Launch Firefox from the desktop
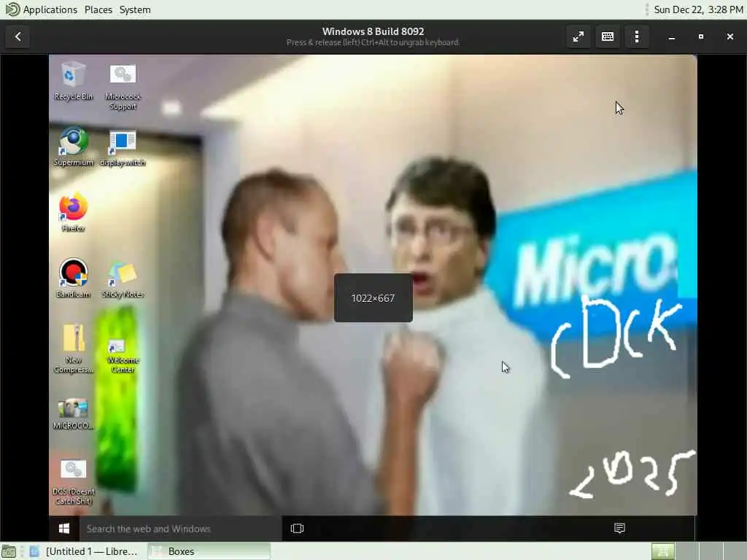 pos(73,213)
